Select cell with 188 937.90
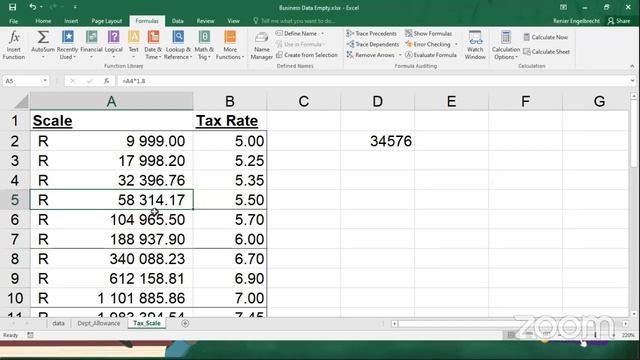The width and height of the screenshot is (640, 360). coord(111,239)
